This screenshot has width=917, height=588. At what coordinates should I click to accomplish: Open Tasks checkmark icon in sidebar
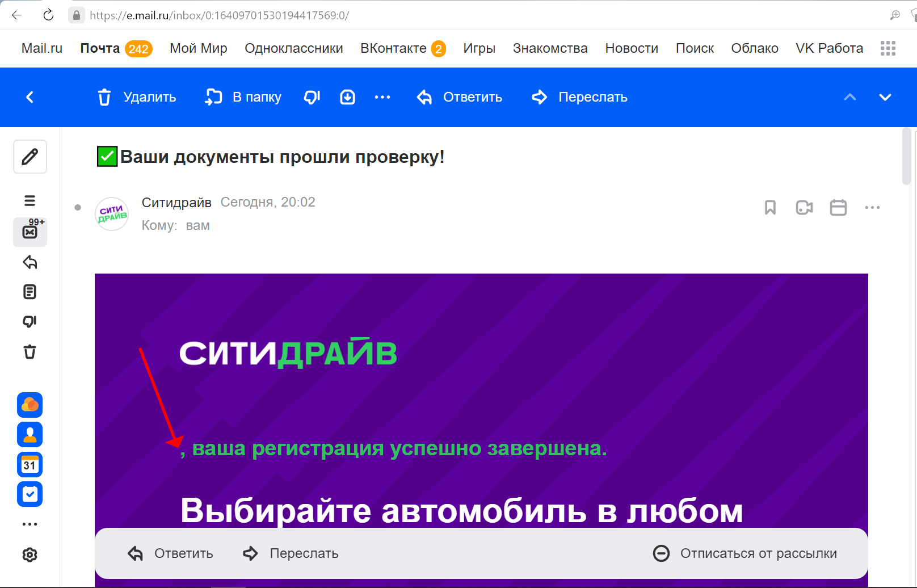click(x=30, y=494)
